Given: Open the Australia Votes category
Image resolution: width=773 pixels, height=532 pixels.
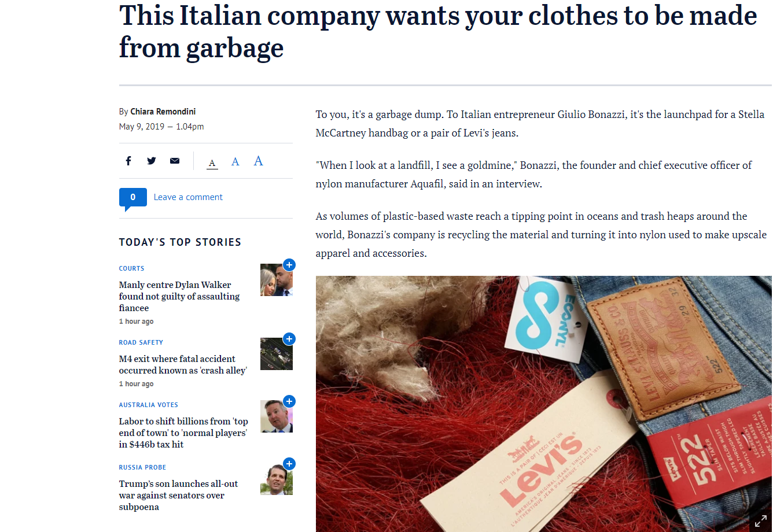Looking at the screenshot, I should pyautogui.click(x=149, y=405).
